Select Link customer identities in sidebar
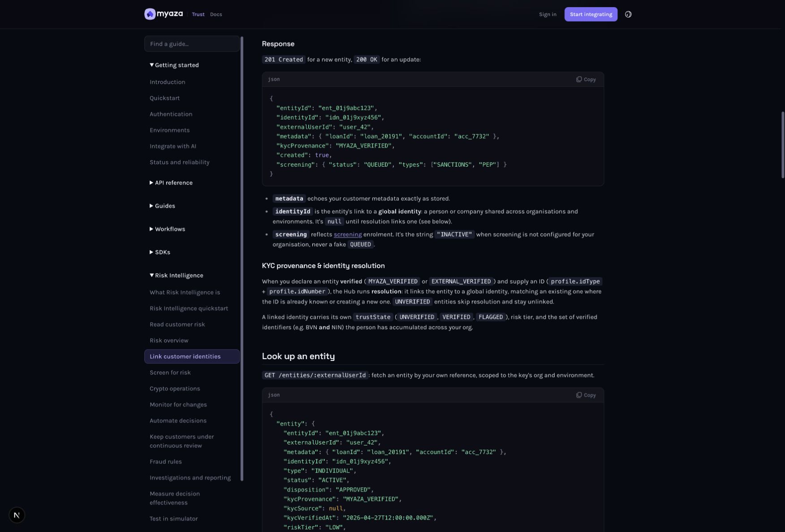785x532 pixels. tap(192, 356)
